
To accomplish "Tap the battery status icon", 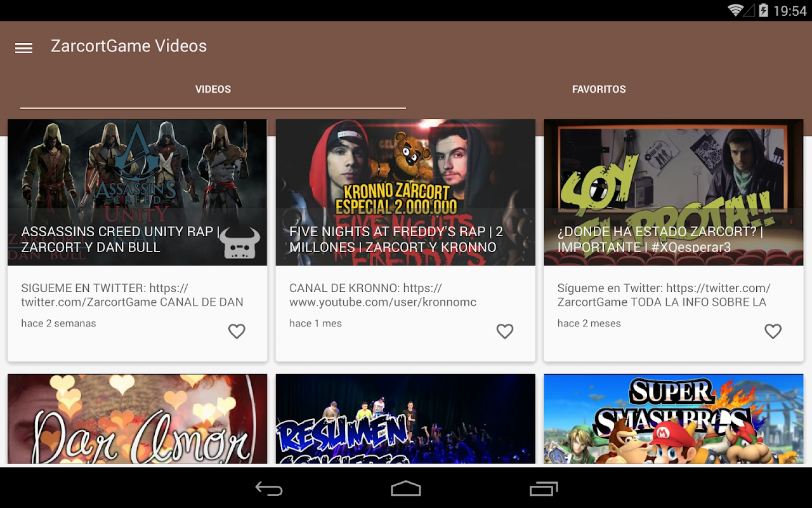I will click(764, 10).
